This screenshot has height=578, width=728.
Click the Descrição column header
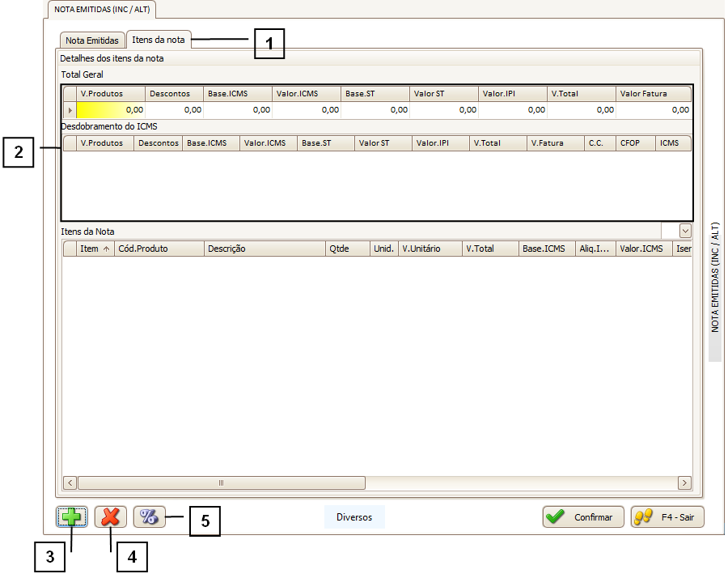point(264,249)
